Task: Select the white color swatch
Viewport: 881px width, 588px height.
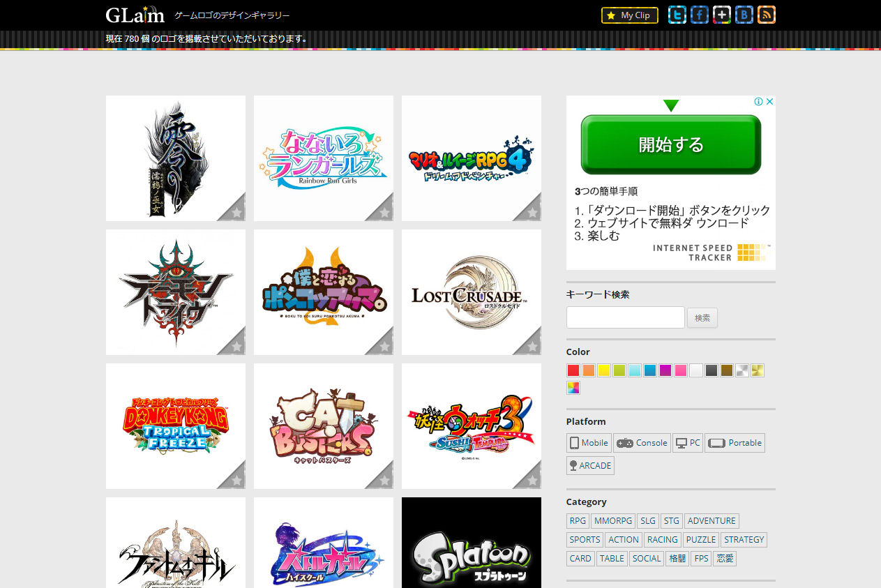Action: 696,370
